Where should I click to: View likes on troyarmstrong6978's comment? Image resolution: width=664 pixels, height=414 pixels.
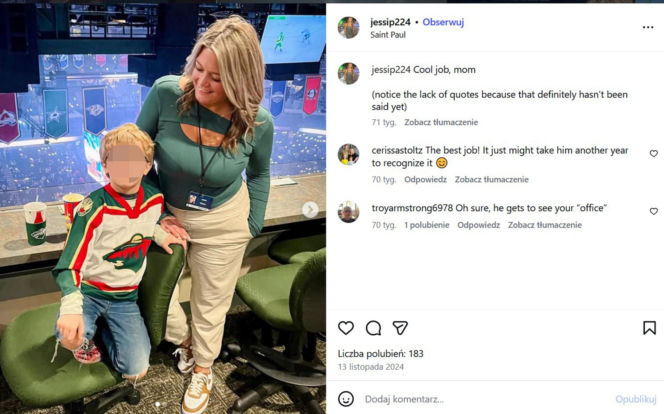click(426, 225)
